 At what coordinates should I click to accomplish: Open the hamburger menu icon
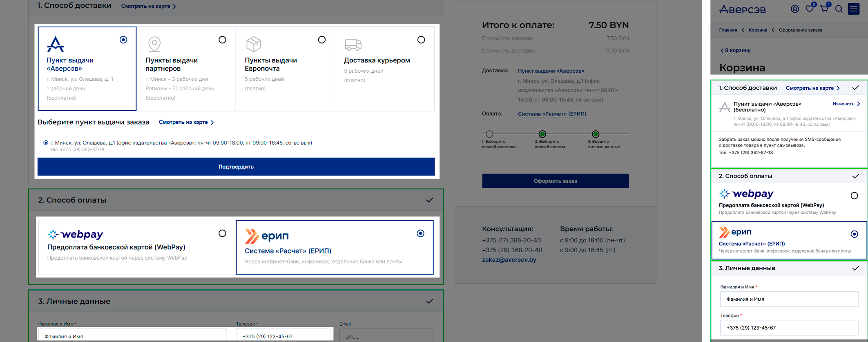click(x=854, y=9)
